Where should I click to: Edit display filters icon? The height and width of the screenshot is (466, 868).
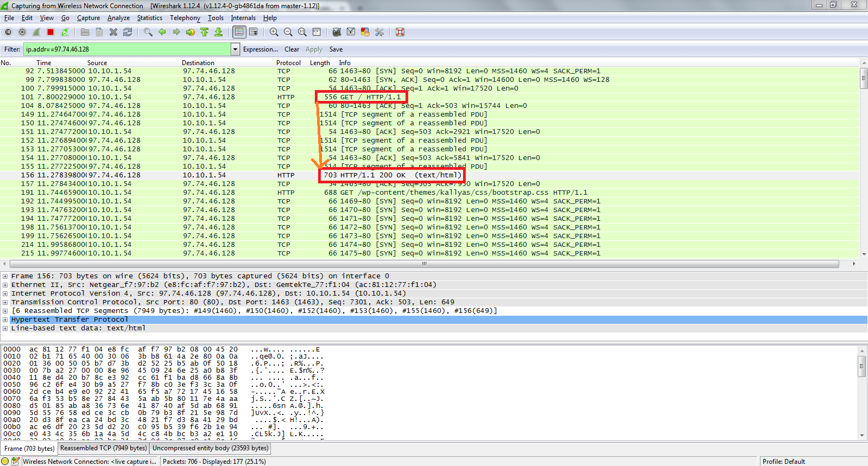click(351, 32)
